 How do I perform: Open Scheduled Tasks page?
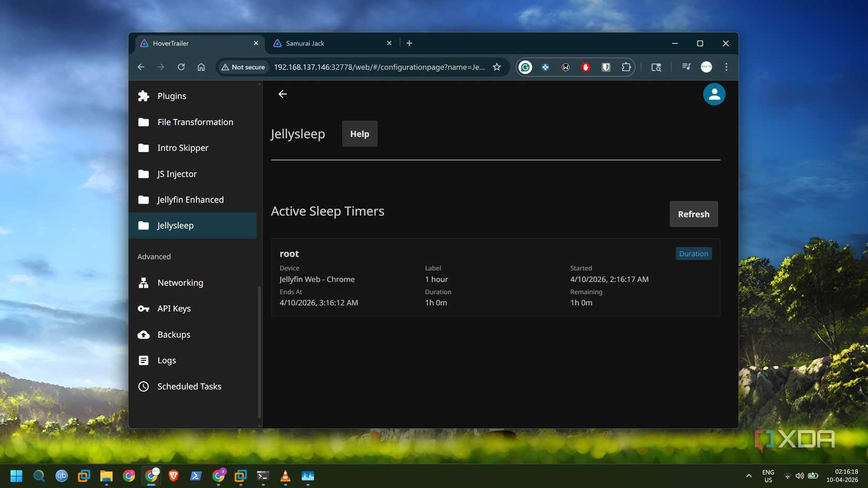coord(193,386)
